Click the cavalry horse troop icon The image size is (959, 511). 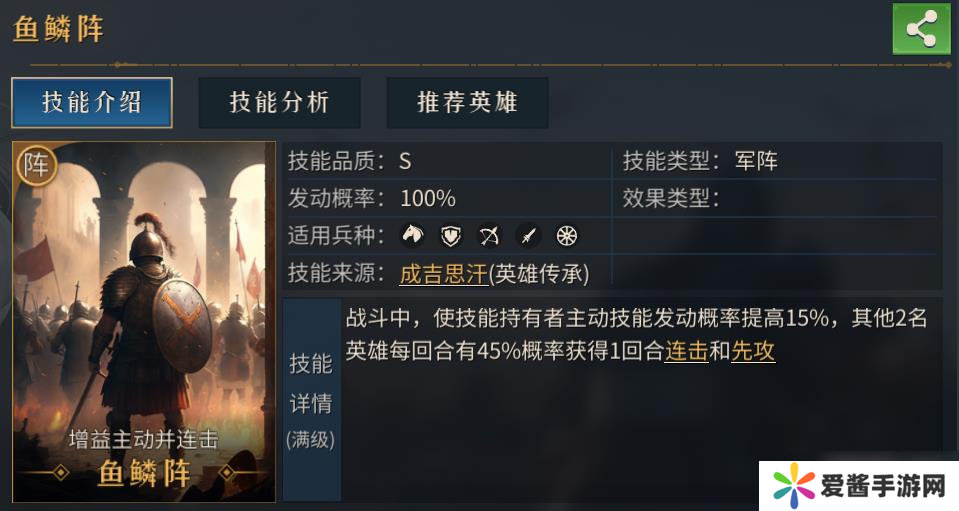pyautogui.click(x=412, y=235)
